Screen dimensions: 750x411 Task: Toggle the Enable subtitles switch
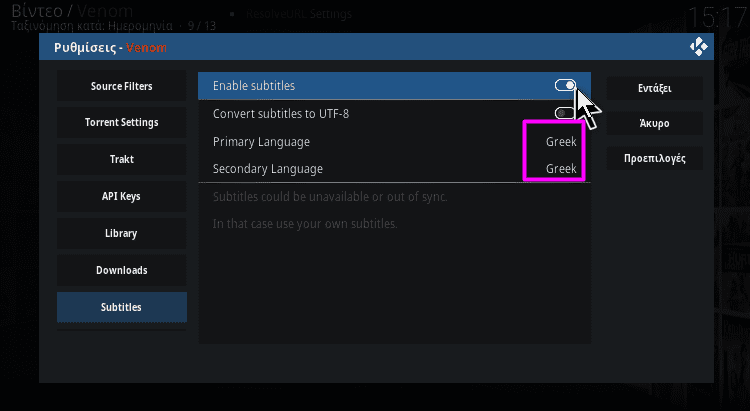[565, 86]
